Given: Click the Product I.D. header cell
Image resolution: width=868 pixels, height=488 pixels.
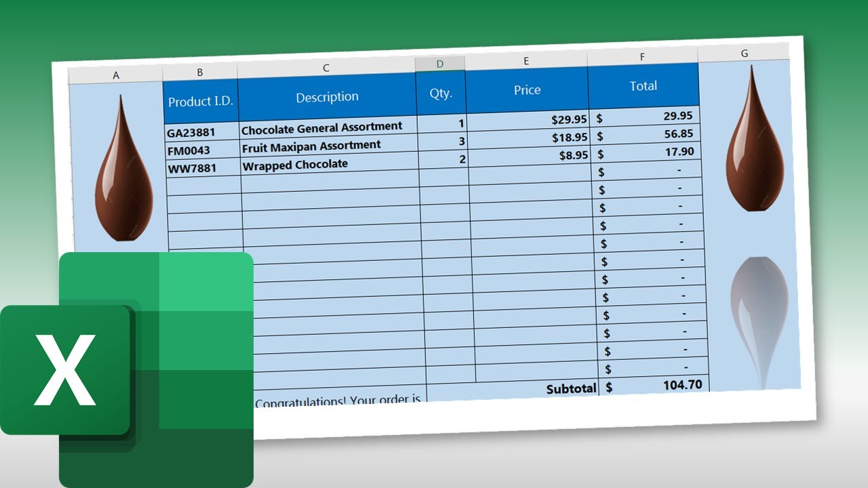Looking at the screenshot, I should (x=201, y=102).
